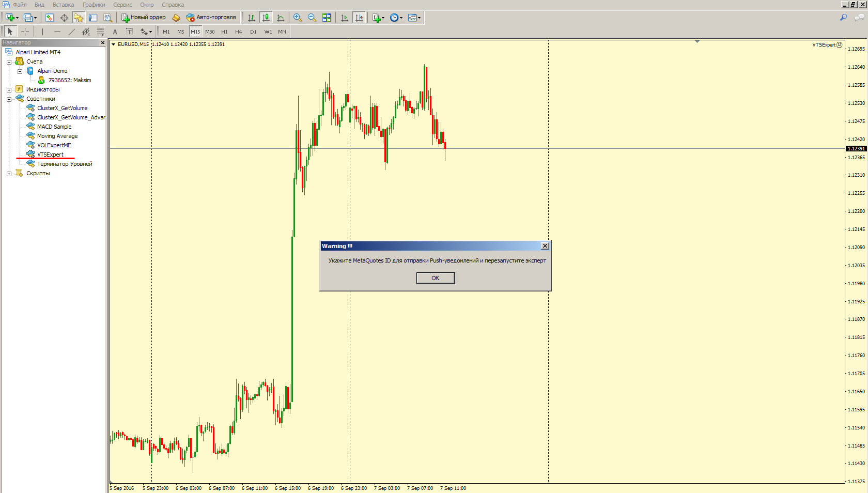
Task: Select the equidistant channel tool
Action: [x=86, y=32]
